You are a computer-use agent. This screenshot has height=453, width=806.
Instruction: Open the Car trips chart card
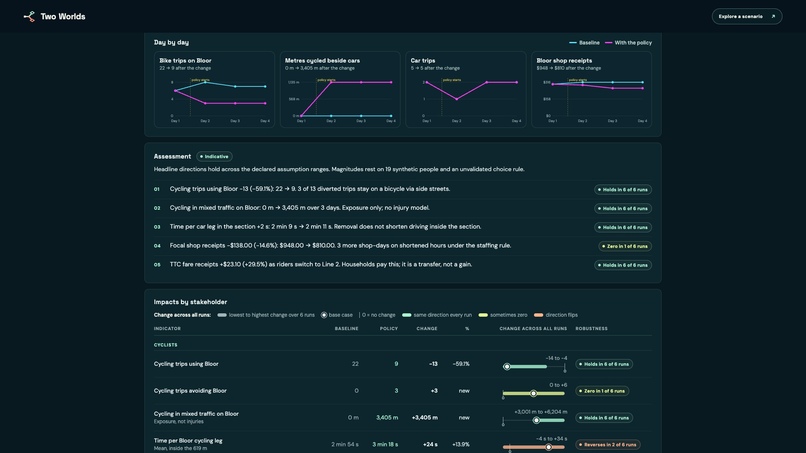(x=466, y=89)
